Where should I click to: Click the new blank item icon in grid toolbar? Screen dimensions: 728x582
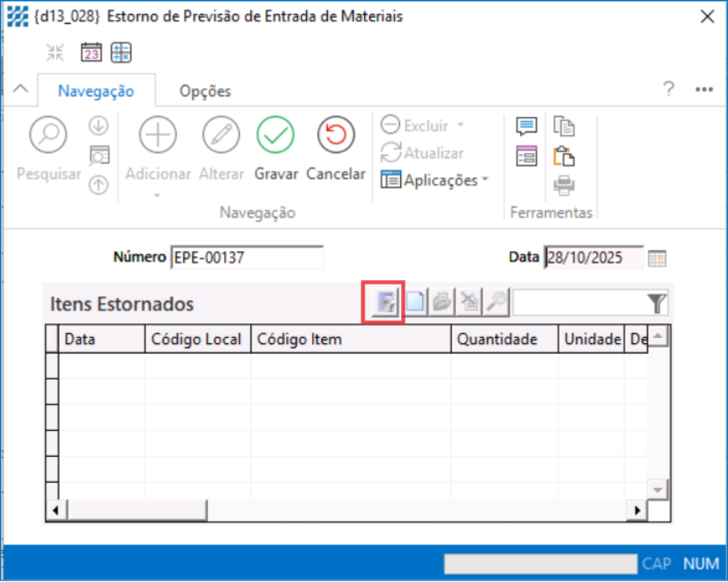416,303
